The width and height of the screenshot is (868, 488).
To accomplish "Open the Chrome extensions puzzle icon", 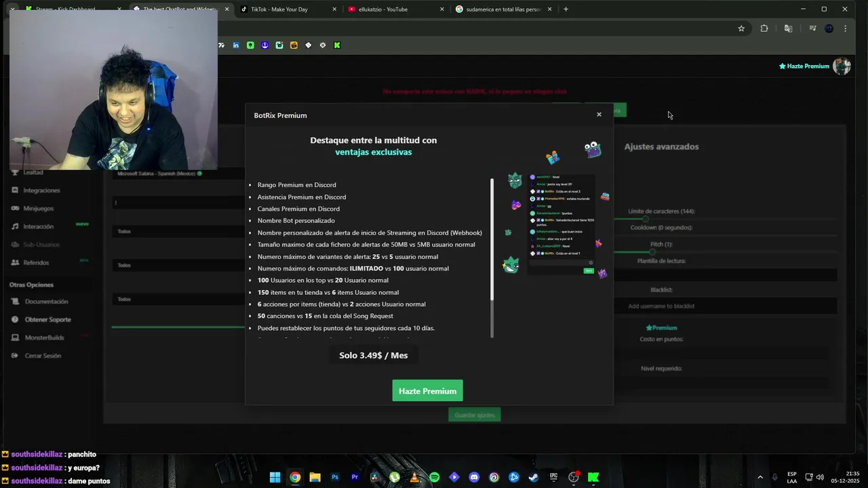I will 764,28.
